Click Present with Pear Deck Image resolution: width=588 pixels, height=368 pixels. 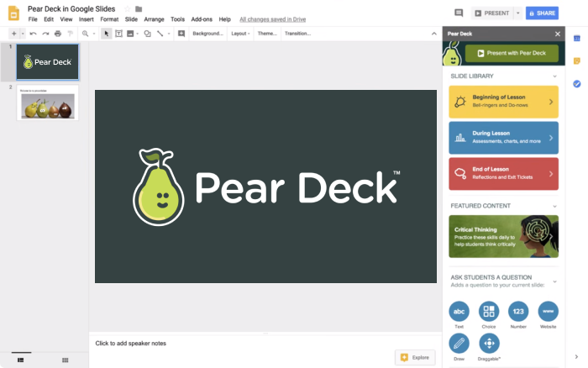pyautogui.click(x=512, y=53)
